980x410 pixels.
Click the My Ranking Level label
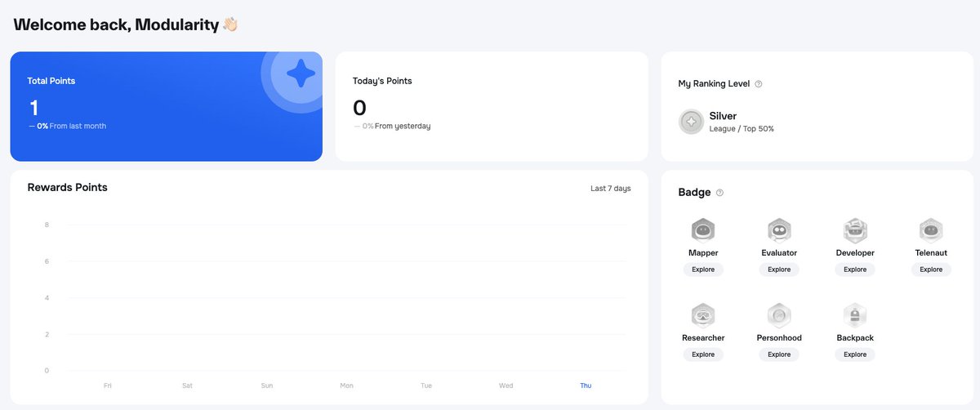(714, 84)
